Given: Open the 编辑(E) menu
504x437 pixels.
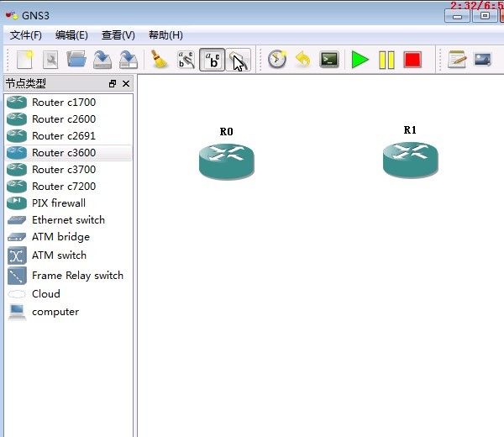Looking at the screenshot, I should (x=71, y=35).
